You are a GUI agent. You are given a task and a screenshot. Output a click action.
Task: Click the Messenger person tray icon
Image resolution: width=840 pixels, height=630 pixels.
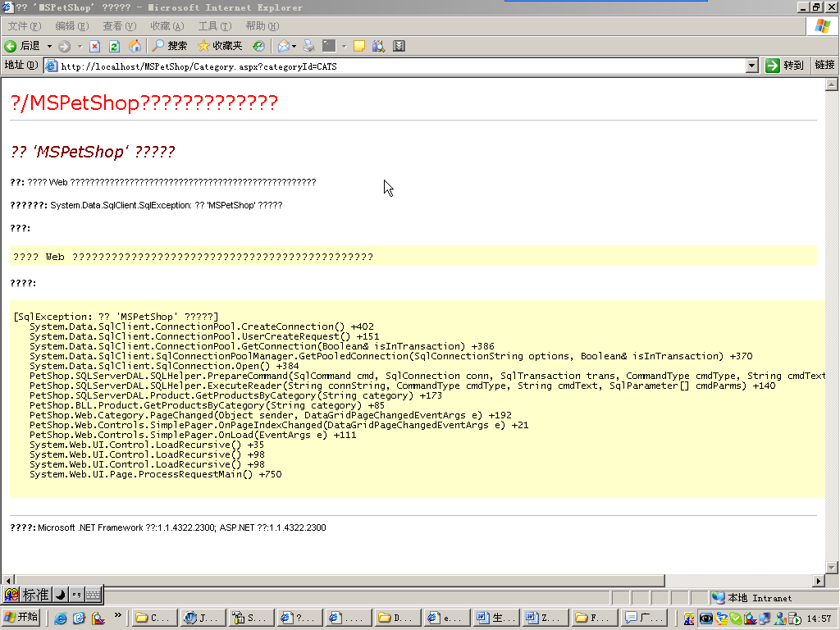point(781,619)
